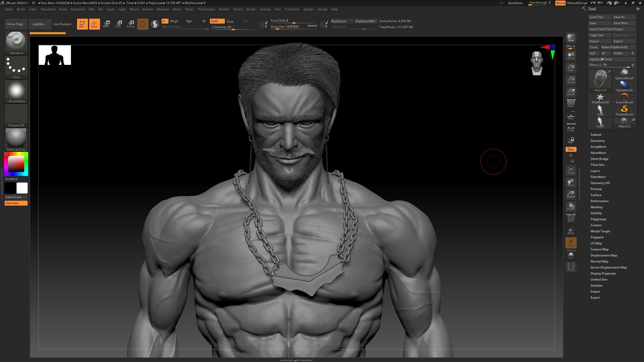Open the Render menu
Screen dimensions: 644x362
[x=224, y=9]
